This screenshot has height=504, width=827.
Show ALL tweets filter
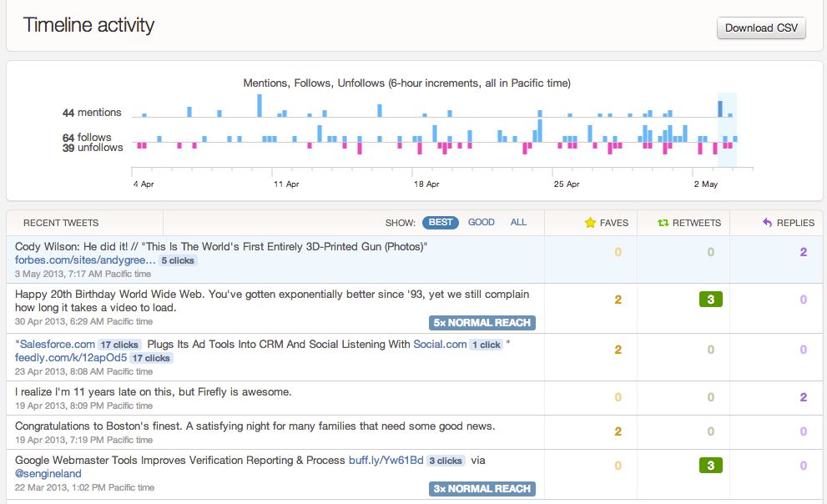click(x=518, y=223)
